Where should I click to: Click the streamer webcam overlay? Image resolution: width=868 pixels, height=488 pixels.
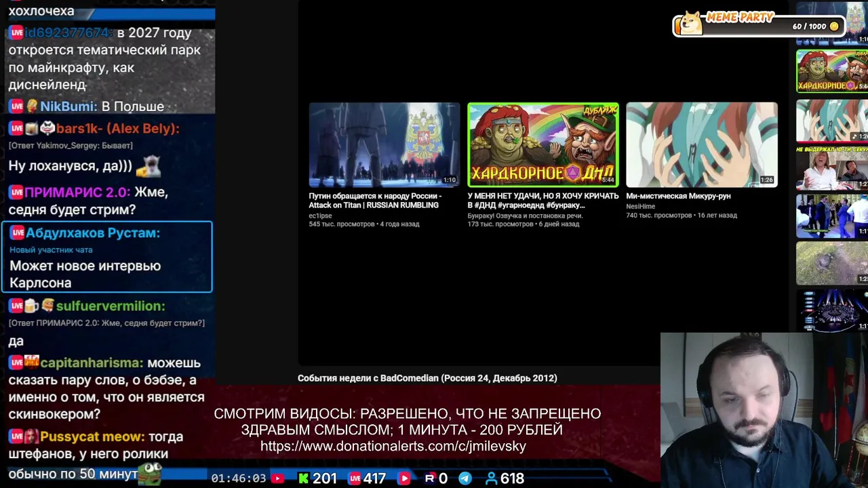pos(764,410)
